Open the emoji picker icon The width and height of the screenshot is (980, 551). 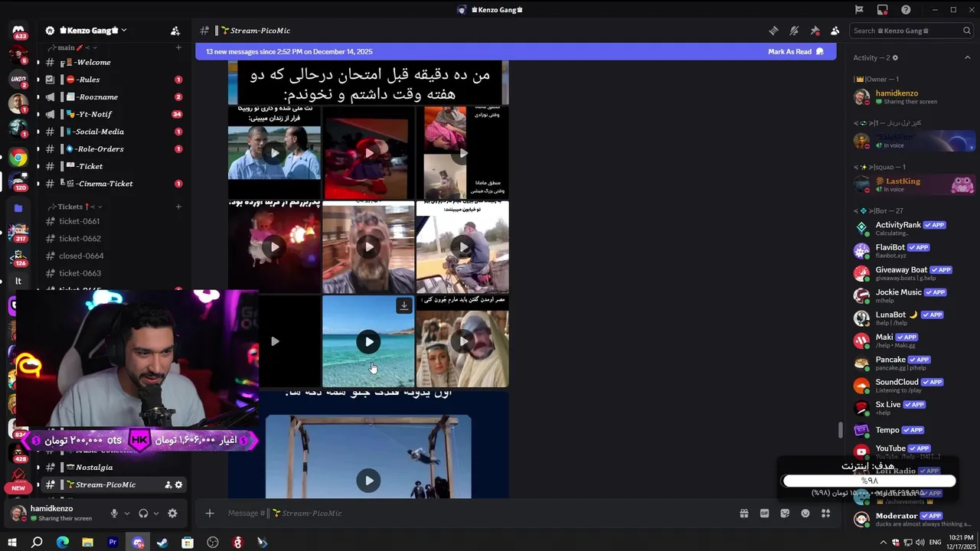tap(805, 514)
